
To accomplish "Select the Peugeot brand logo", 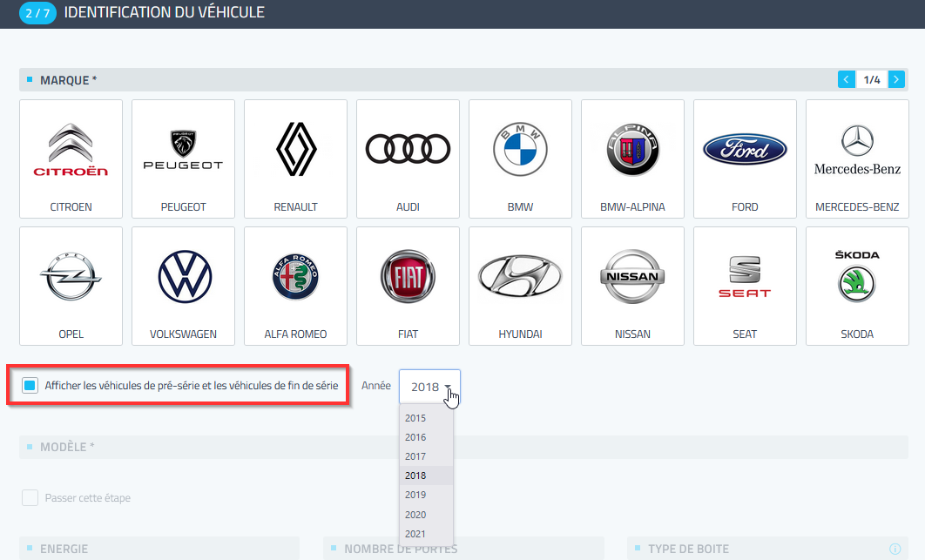I will click(x=184, y=150).
